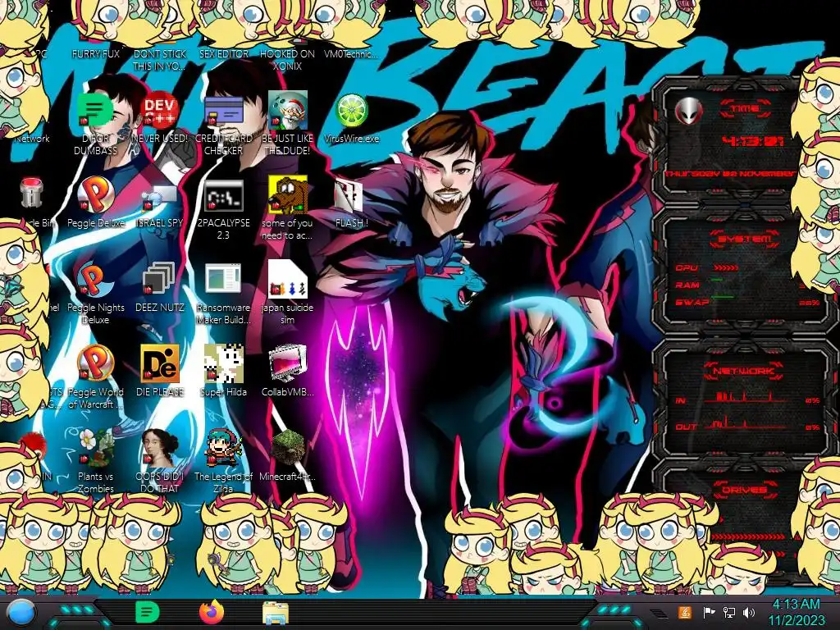Click the Java icon in the system tray
The width and height of the screenshot is (840, 630).
coord(685,612)
